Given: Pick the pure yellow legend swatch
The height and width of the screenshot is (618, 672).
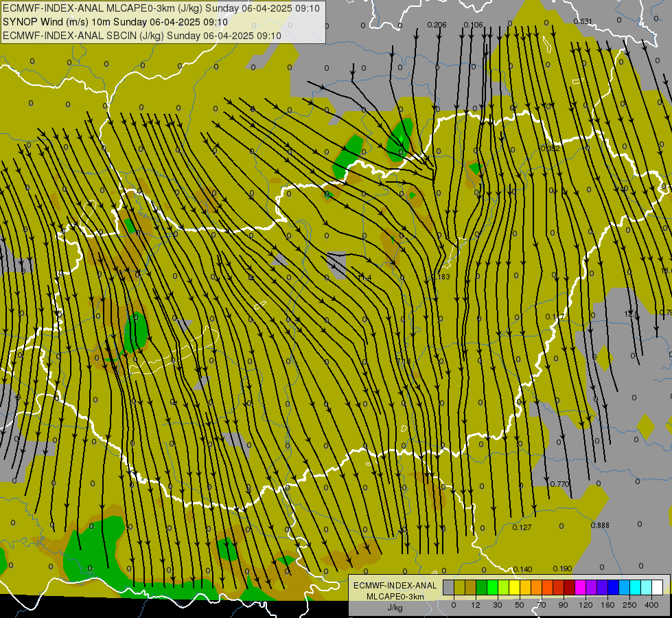Looking at the screenshot, I should pos(515,588).
